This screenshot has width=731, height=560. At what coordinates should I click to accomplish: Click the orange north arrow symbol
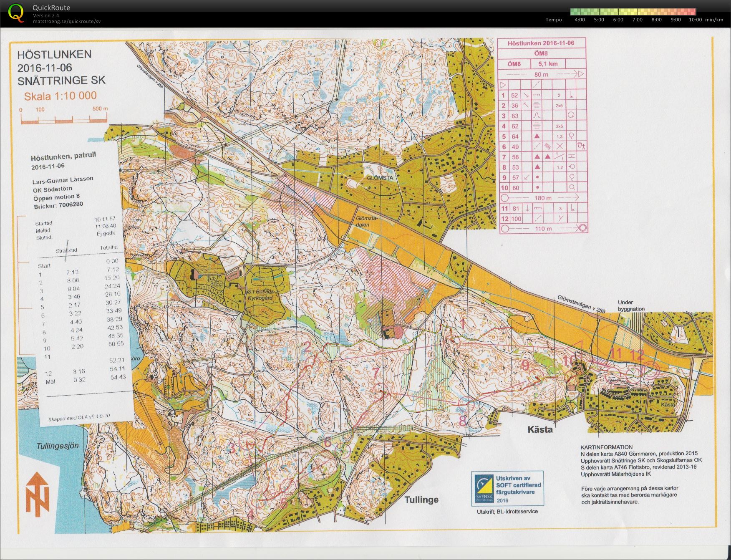click(38, 494)
